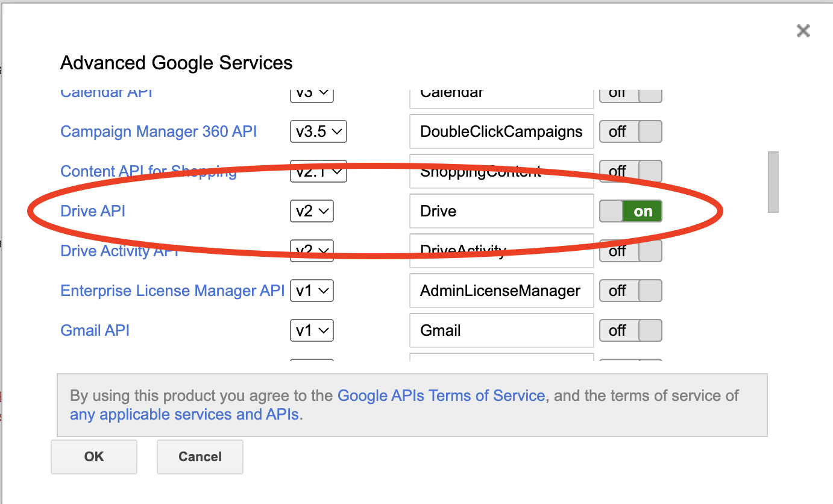833x504 pixels.
Task: Open the Drive API link
Action: [x=93, y=211]
